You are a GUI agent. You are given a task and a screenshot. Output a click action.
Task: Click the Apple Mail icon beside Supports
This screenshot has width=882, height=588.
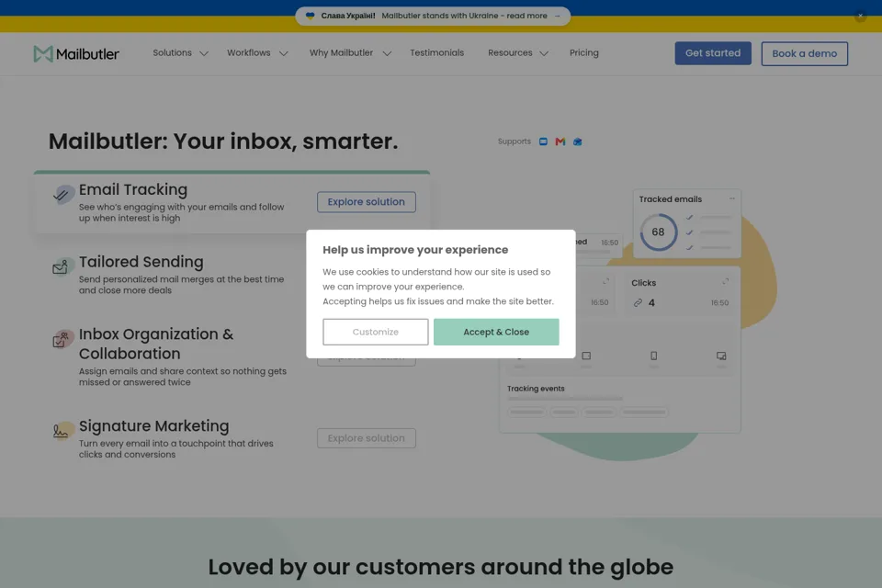pos(543,141)
